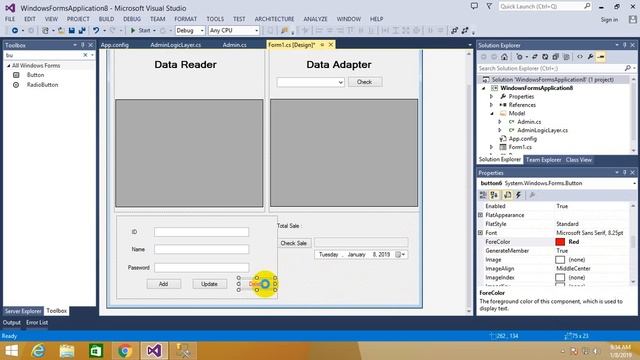Switch to the App.config tab
640x360 pixels.
click(x=115, y=45)
